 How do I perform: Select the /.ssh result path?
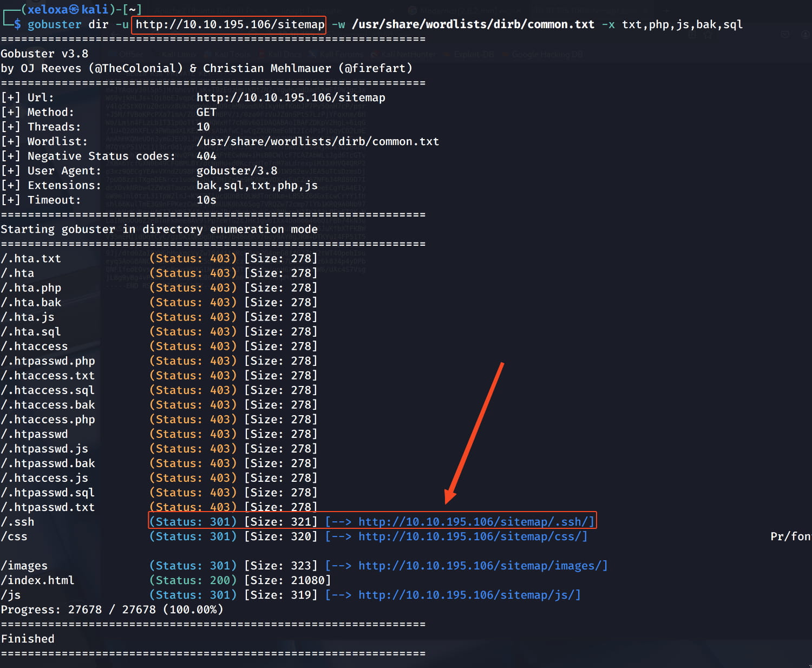coord(17,522)
